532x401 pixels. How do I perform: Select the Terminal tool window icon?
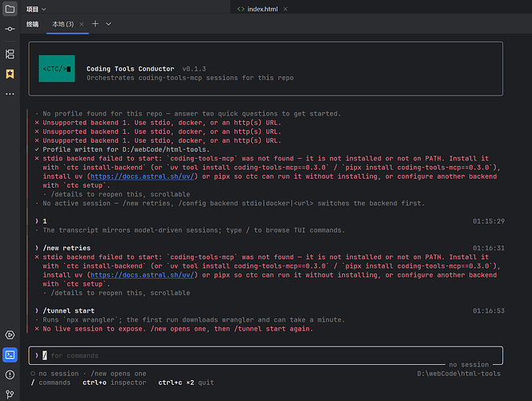pyautogui.click(x=10, y=355)
